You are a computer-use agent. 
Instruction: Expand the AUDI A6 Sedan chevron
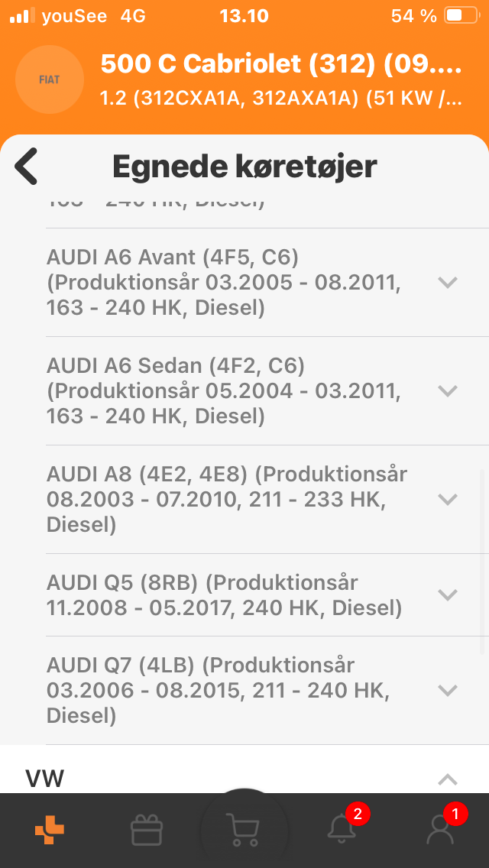point(448,390)
